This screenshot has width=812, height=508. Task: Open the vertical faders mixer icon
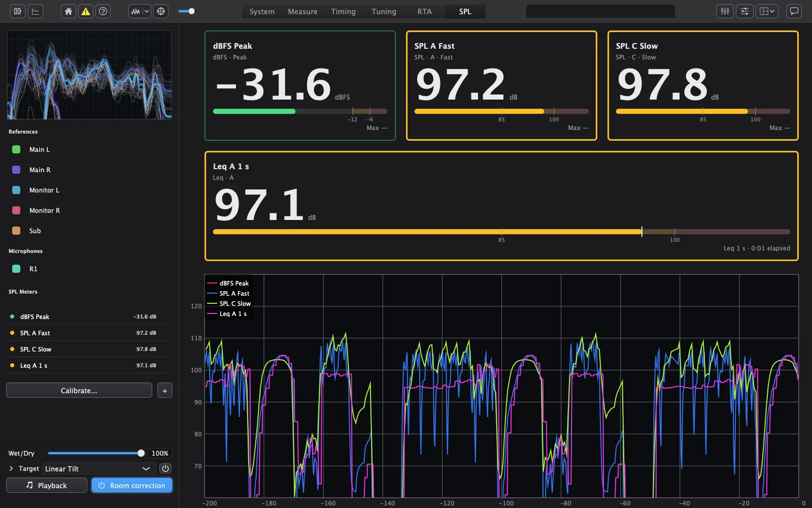pyautogui.click(x=725, y=11)
